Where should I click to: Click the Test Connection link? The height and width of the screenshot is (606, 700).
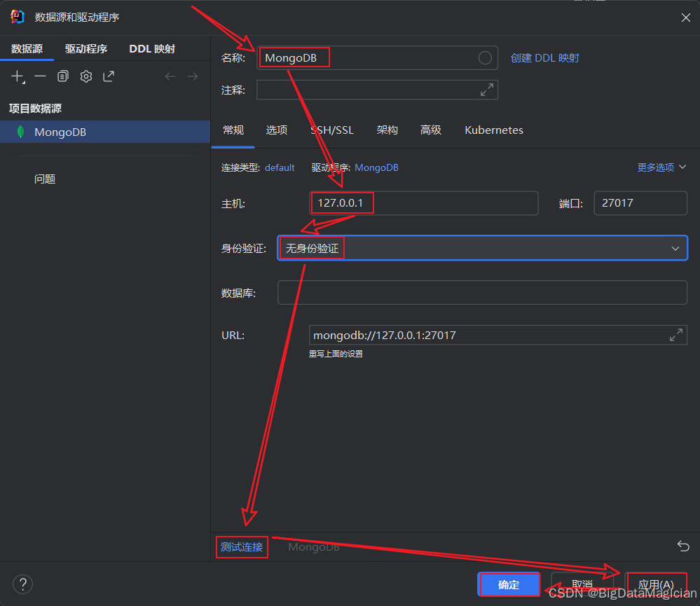coord(242,547)
